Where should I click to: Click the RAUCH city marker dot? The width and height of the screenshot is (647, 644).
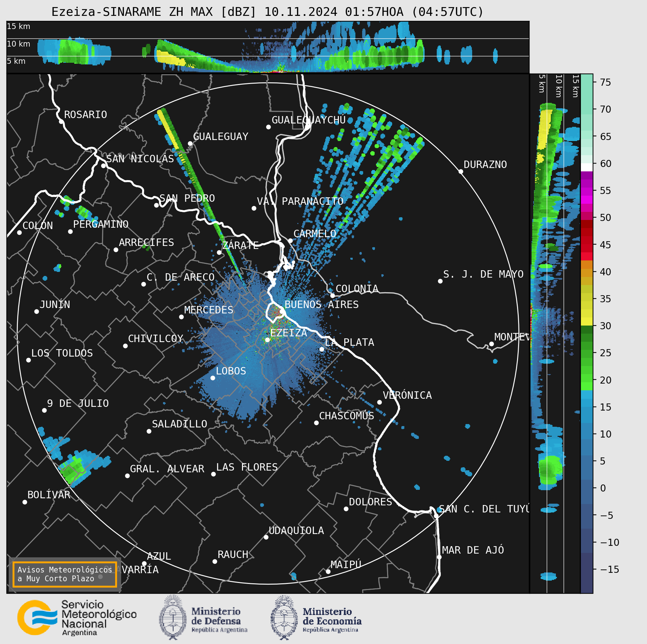[215, 561]
